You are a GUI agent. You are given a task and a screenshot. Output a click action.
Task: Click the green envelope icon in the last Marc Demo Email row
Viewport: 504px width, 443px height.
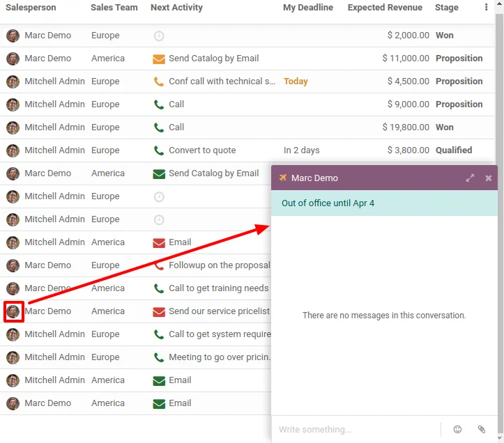click(159, 403)
